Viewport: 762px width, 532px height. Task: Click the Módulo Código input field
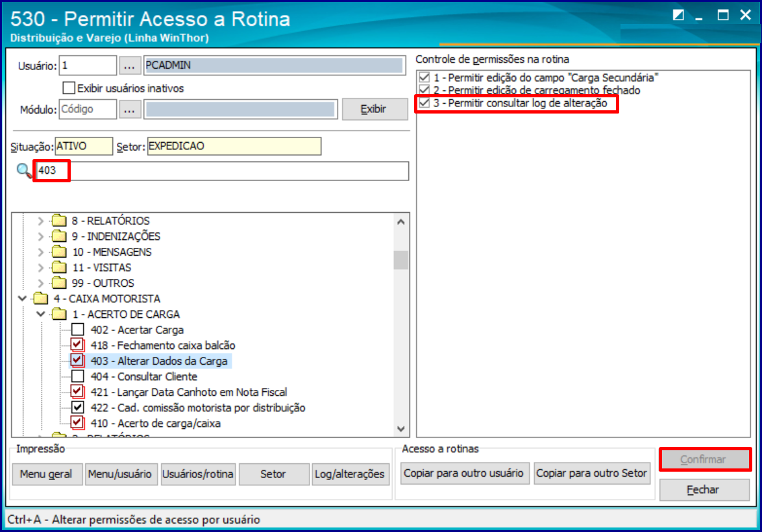pos(88,109)
